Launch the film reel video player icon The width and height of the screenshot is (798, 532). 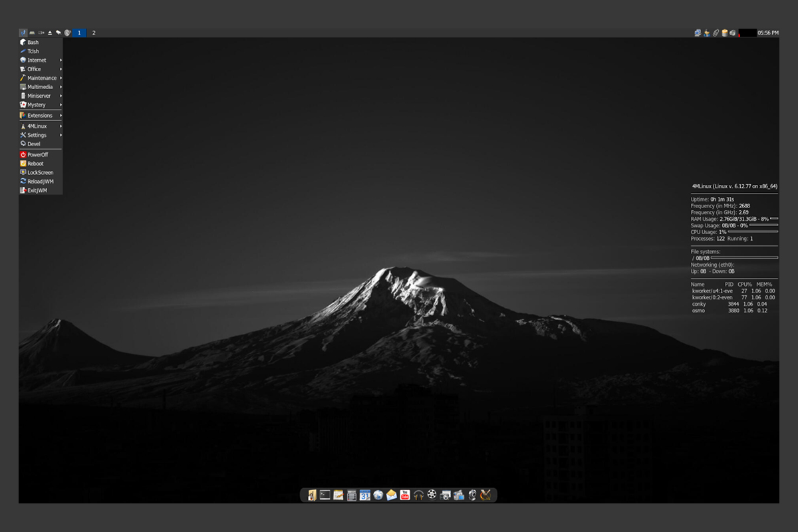[x=432, y=495]
